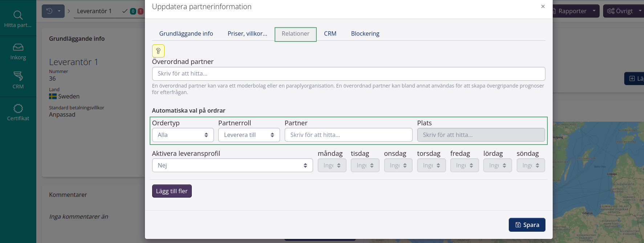Switch to the Blockering tab
The width and height of the screenshot is (644, 243).
(365, 34)
